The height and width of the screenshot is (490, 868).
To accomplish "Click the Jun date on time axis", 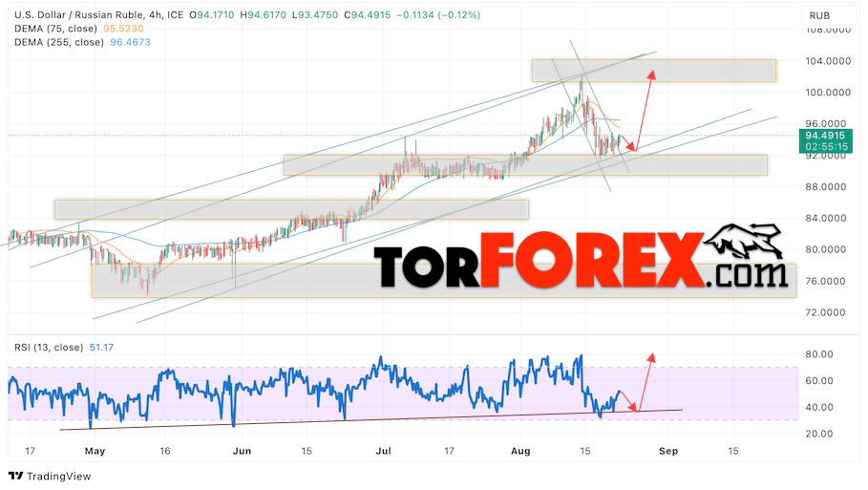I will [x=242, y=451].
